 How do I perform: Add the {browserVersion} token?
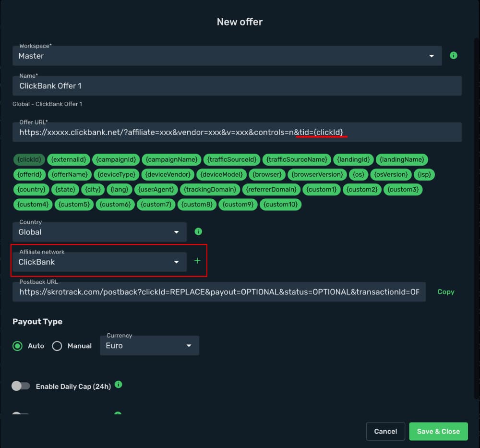point(317,175)
